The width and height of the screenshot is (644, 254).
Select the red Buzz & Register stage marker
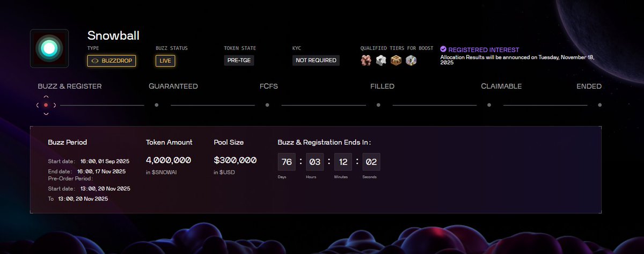(x=46, y=105)
